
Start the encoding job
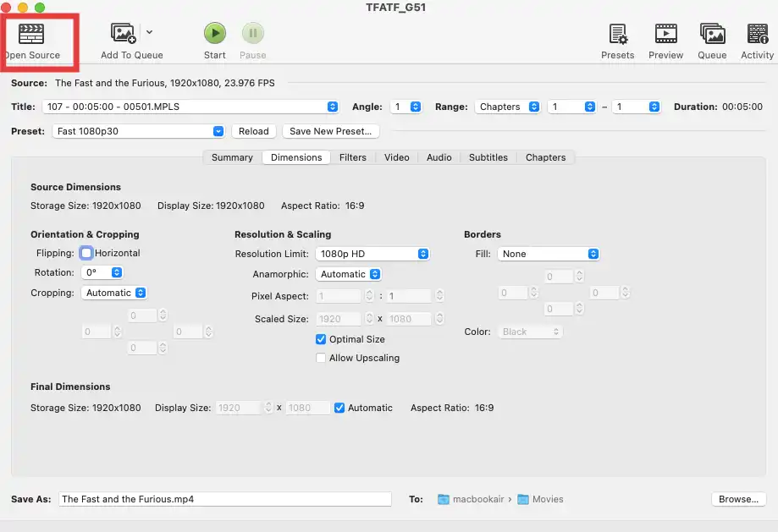pyautogui.click(x=214, y=35)
